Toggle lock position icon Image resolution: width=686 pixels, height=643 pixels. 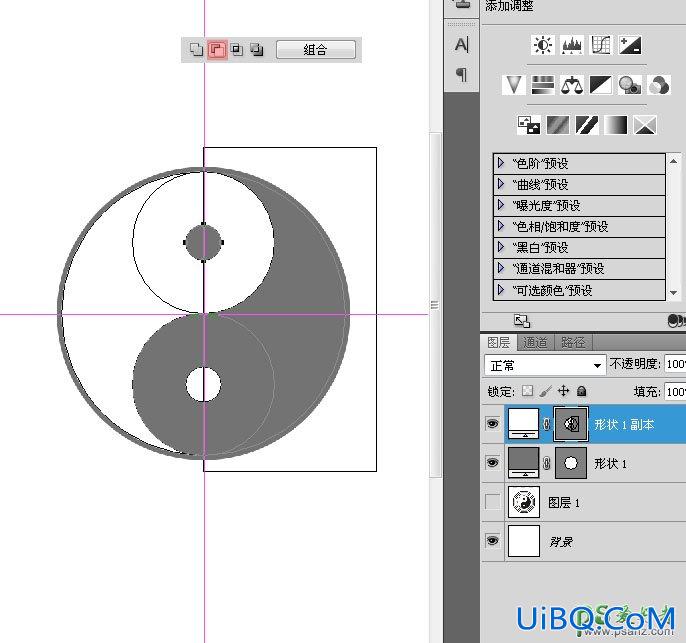pos(564,391)
